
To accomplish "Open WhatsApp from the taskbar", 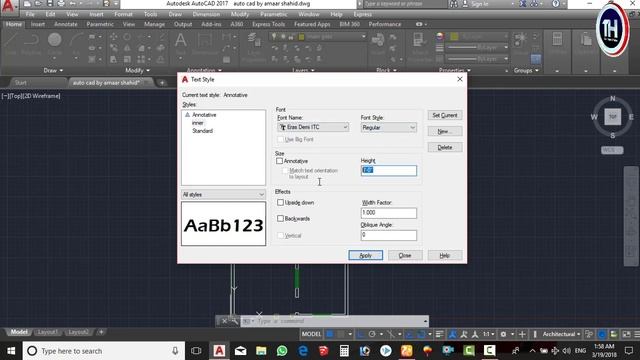I will (x=282, y=351).
